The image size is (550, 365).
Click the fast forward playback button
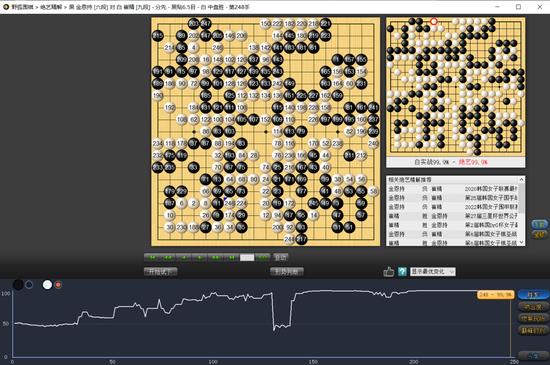tap(215, 258)
